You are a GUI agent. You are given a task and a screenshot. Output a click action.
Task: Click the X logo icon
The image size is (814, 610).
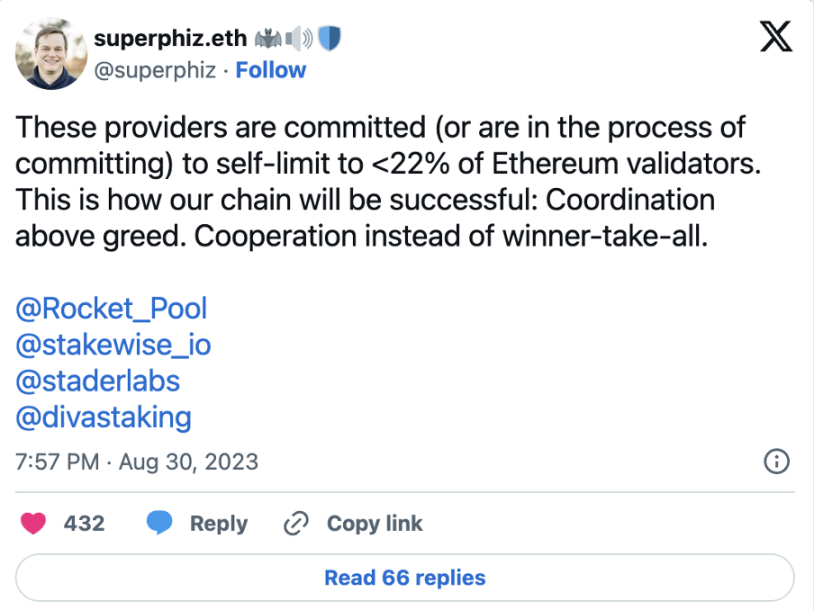[x=776, y=38]
